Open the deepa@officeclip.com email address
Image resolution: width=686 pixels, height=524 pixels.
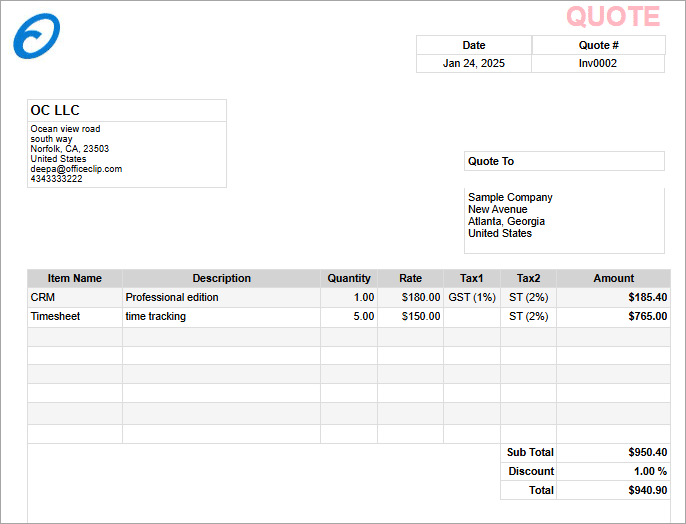click(x=76, y=169)
